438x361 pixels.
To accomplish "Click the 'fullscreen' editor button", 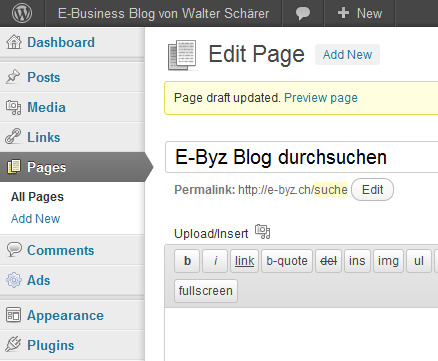I will pos(206,291).
